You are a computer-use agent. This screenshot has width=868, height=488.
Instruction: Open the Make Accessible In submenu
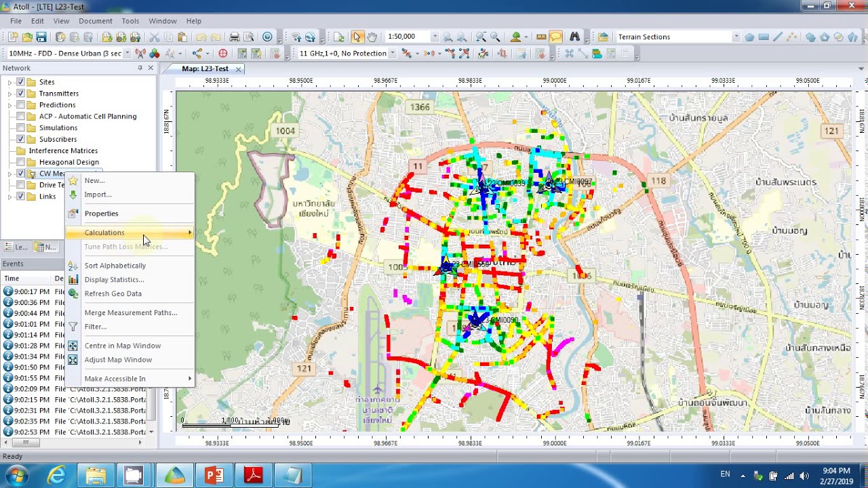pos(130,379)
